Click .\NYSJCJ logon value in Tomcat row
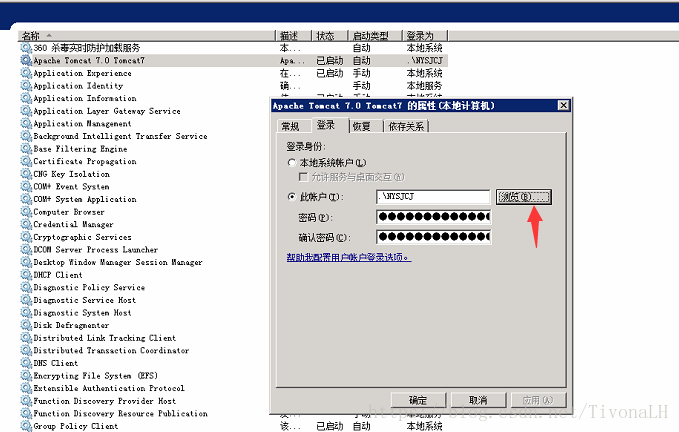 426,61
